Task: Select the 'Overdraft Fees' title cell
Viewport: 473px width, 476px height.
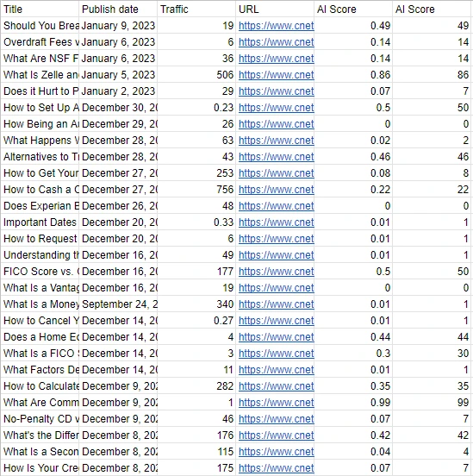Action: pyautogui.click(x=40, y=42)
